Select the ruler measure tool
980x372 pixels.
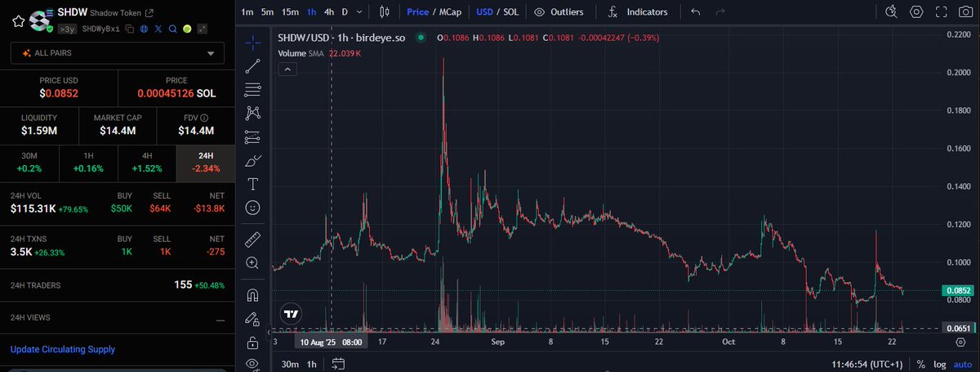(252, 239)
